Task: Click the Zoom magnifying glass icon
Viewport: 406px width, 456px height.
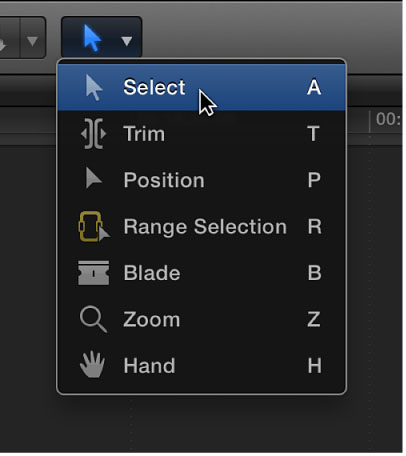Action: [x=93, y=319]
